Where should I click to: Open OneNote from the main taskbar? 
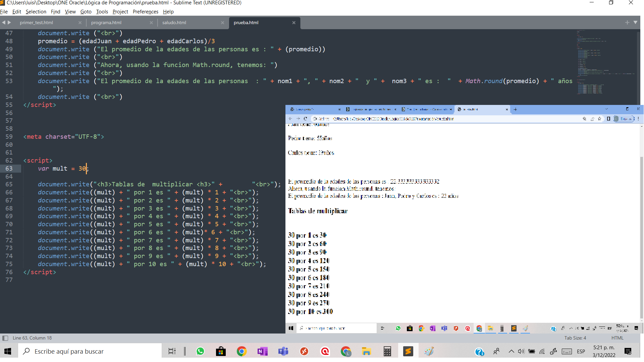coord(262,351)
